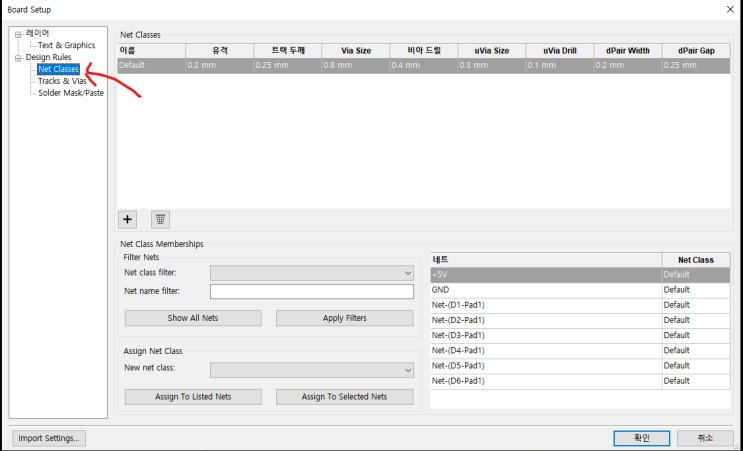
Task: Click Apply Filters button
Action: point(344,318)
